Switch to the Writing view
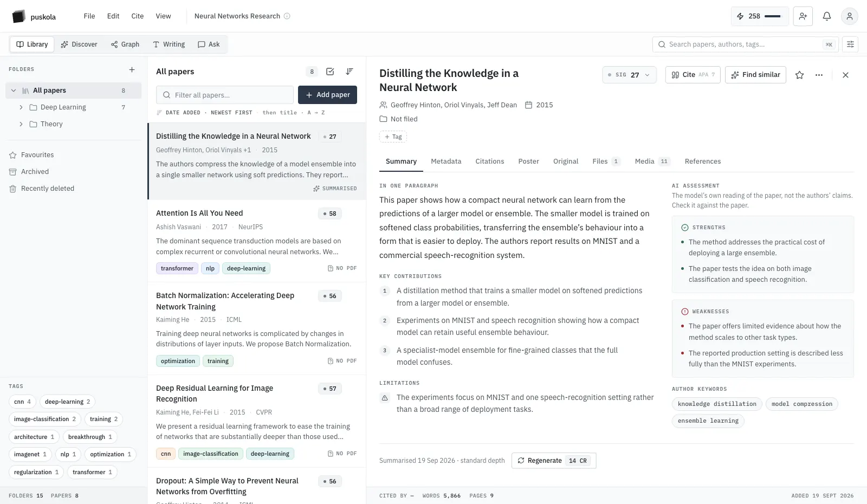This screenshot has width=867, height=504. [169, 44]
